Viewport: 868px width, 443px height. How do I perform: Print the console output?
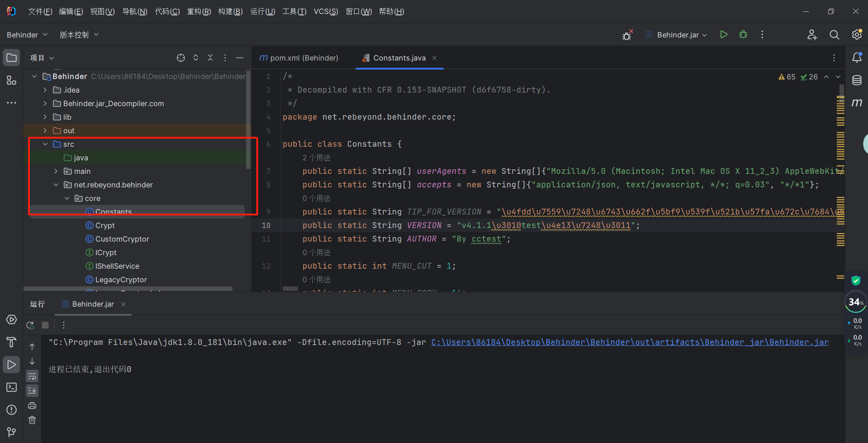32,406
